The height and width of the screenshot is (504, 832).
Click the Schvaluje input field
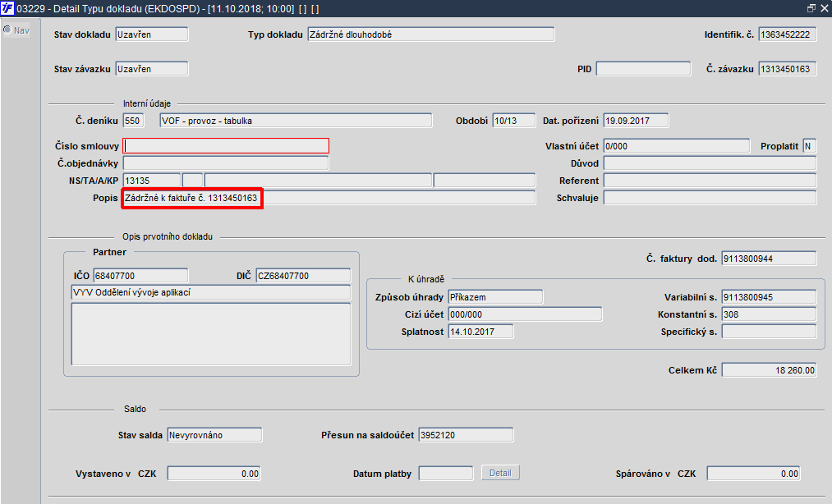click(710, 198)
